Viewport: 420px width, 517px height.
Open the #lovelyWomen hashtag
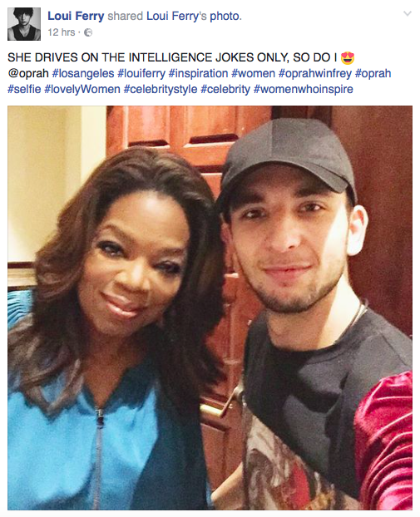click(82, 89)
